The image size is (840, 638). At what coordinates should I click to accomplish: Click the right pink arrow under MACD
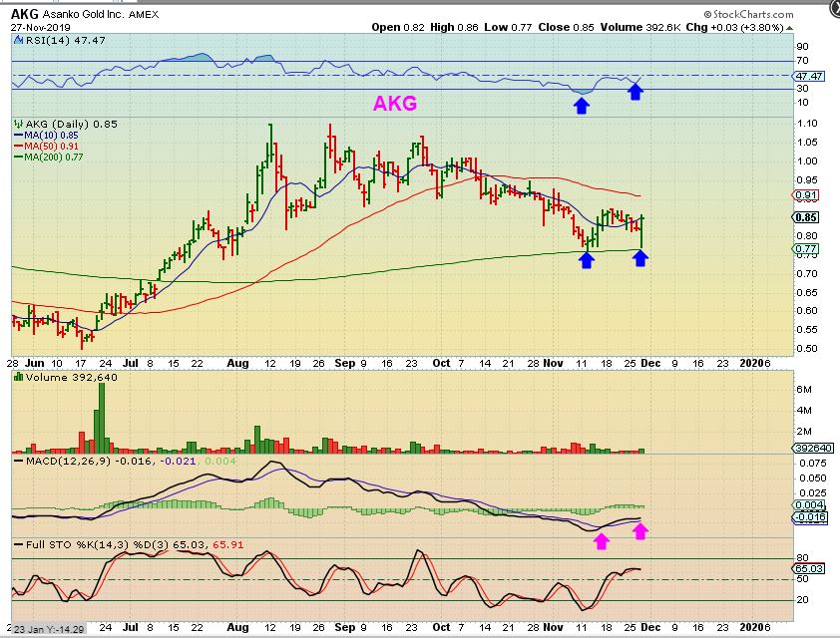[640, 530]
